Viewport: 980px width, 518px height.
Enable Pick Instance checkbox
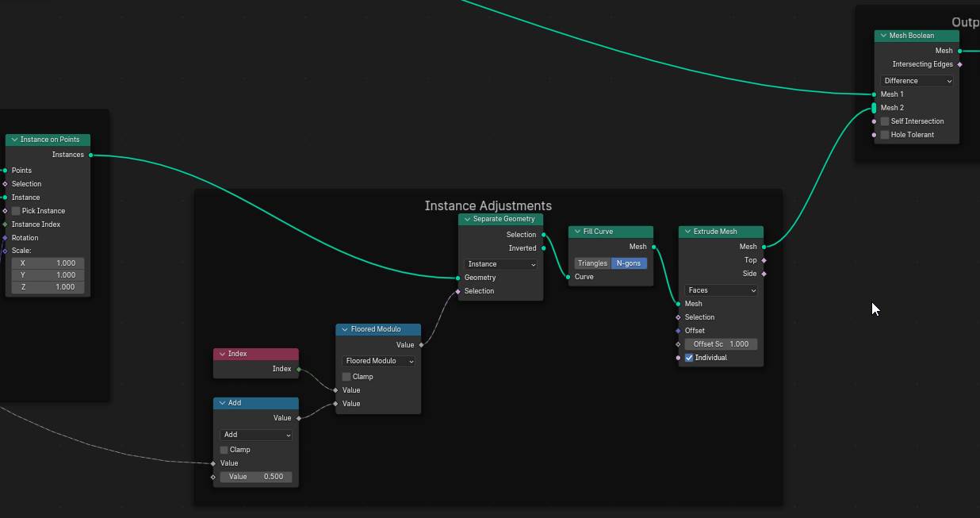coord(16,211)
